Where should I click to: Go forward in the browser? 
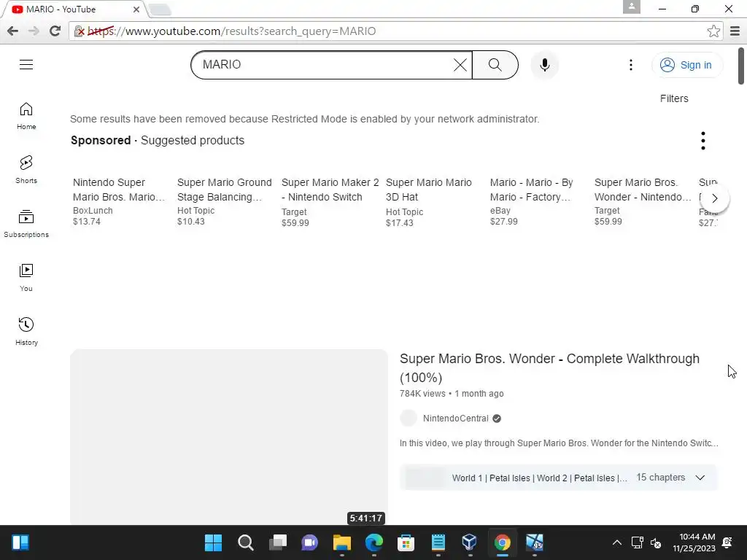34,31
